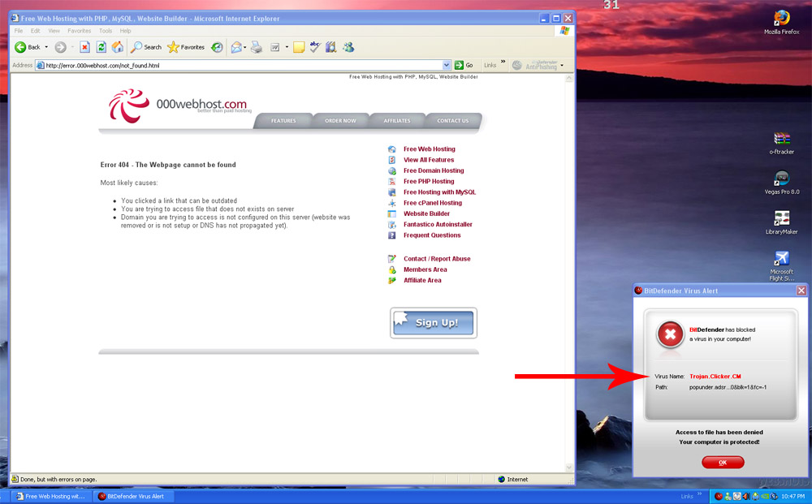This screenshot has height=504, width=812.
Task: Click the green NVIDIA tray icon
Action: click(765, 496)
